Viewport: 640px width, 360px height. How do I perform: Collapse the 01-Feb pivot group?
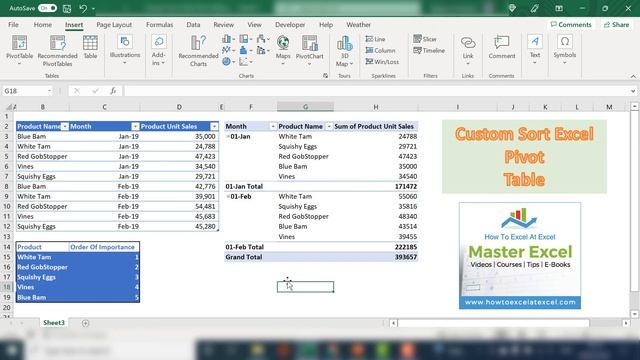[x=228, y=196]
